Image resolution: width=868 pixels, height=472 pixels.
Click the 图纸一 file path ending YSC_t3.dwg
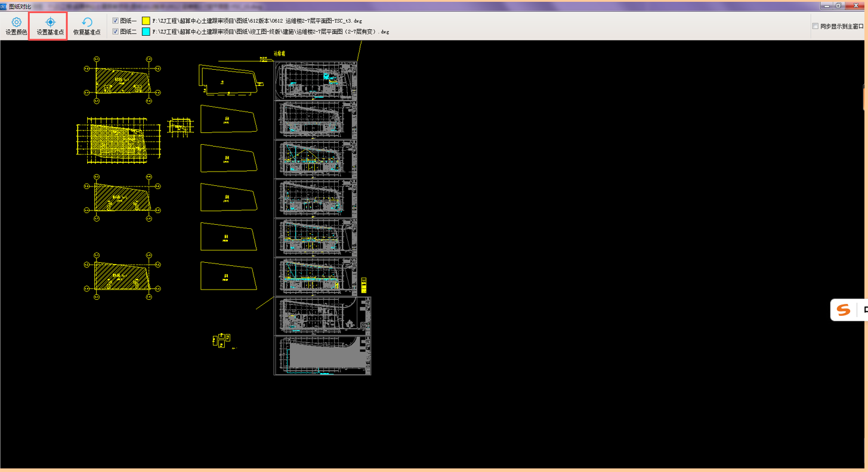point(257,21)
